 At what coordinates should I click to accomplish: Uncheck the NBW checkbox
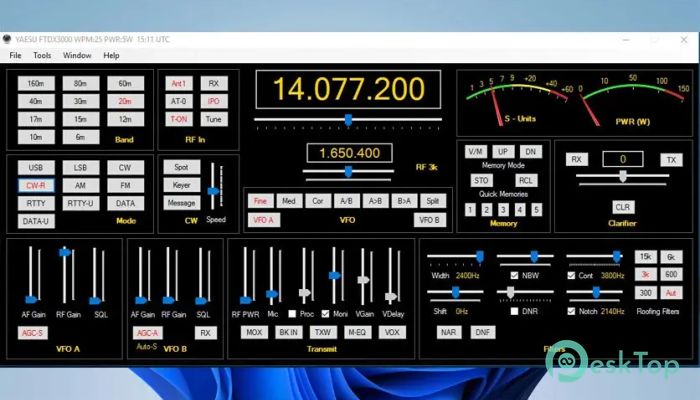514,275
